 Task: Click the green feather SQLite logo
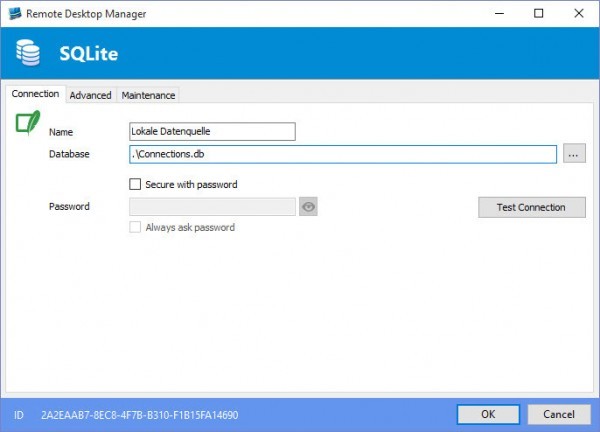click(x=28, y=122)
